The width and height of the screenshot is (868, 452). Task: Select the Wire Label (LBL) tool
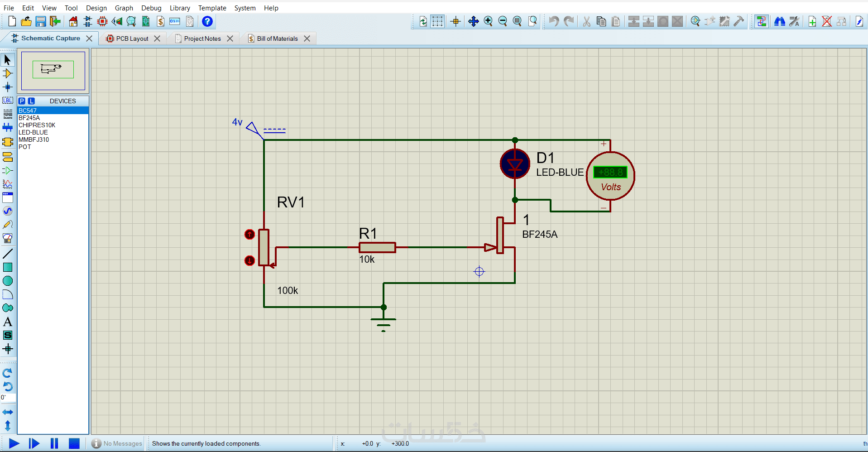[8, 101]
